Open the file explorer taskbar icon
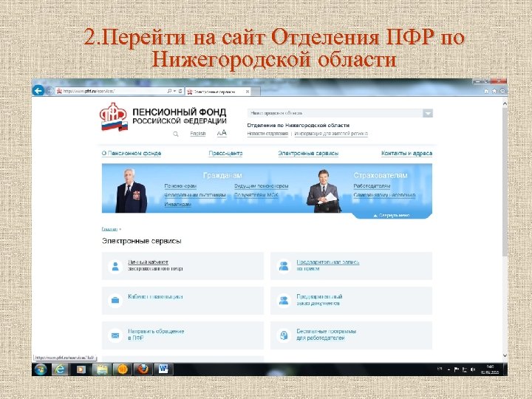 pos(102,369)
